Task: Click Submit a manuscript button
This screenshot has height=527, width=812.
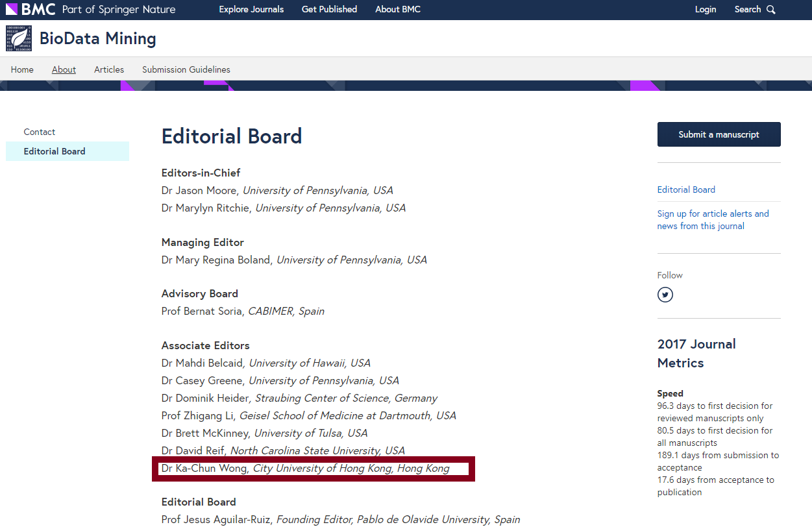Action: [719, 134]
